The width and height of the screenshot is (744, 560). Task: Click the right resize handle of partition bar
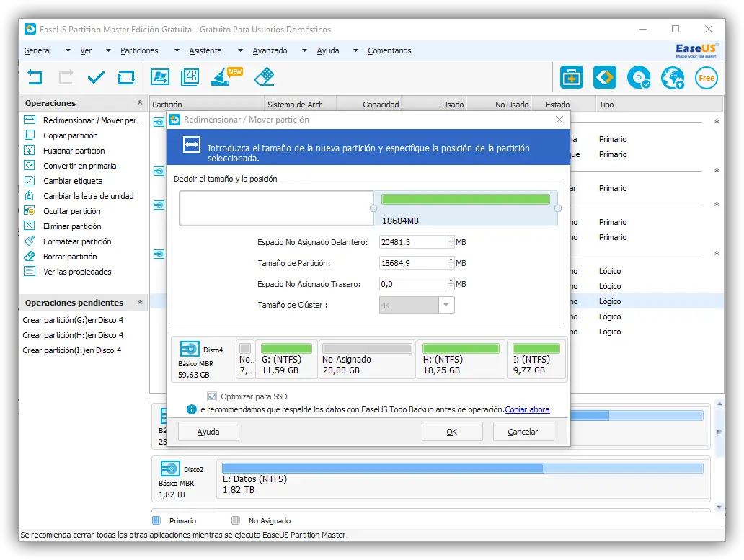click(558, 208)
